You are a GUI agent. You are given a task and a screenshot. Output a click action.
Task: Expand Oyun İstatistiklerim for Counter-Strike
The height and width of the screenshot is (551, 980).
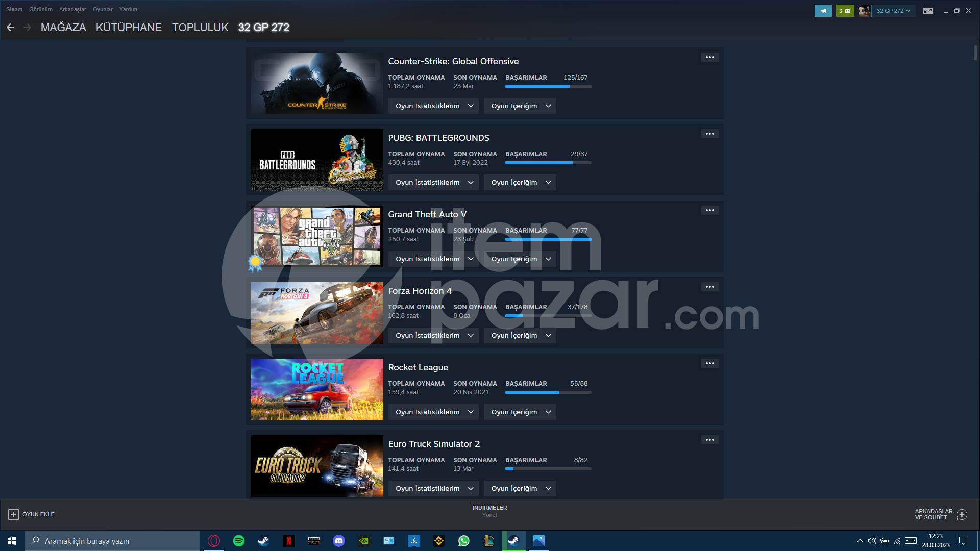pos(433,106)
